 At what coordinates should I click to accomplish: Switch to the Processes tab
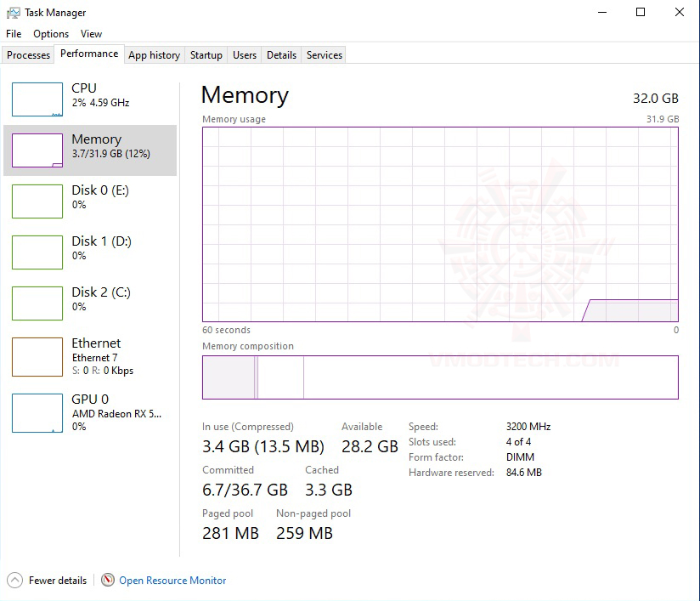pyautogui.click(x=29, y=55)
